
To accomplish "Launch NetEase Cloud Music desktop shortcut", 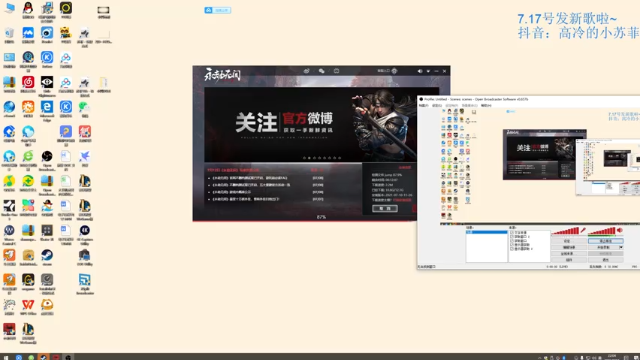I will [x=28, y=84].
